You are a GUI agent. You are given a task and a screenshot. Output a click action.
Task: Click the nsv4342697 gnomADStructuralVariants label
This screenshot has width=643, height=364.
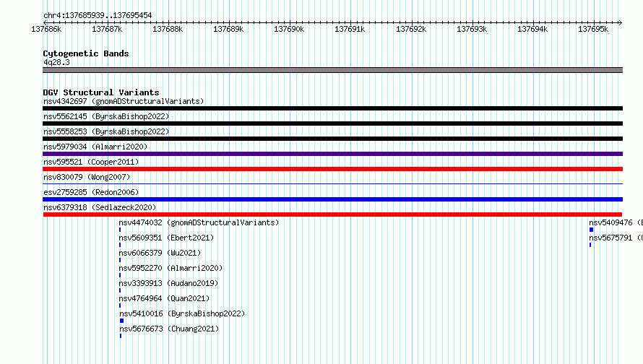point(124,101)
